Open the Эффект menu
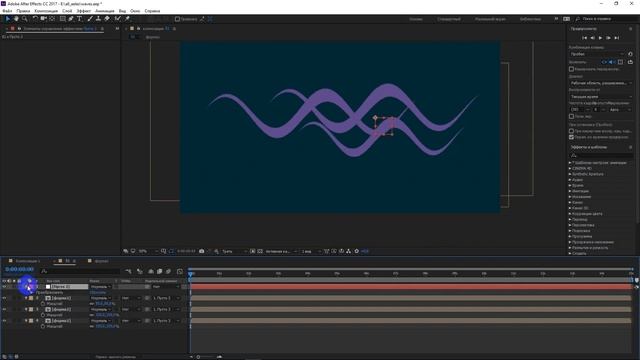Screen dimensions: 640x360 (84, 11)
